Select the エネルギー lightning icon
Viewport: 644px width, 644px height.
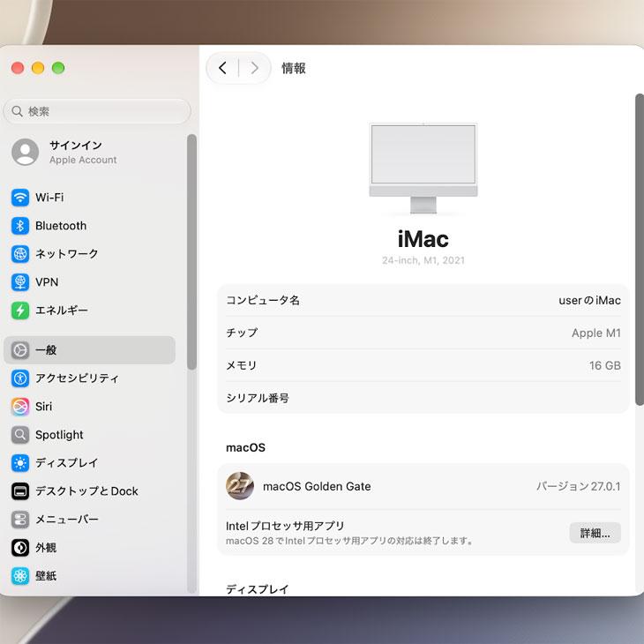pyautogui.click(x=20, y=311)
